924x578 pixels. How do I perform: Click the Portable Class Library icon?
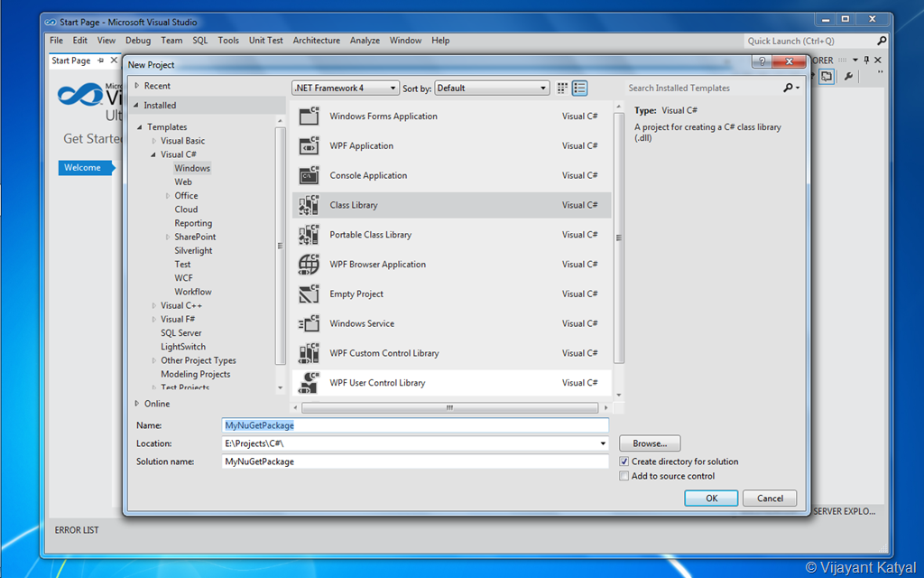coord(309,234)
